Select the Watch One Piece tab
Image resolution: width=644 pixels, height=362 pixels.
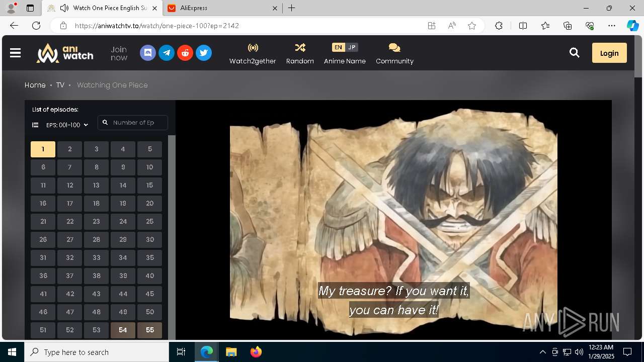[102, 8]
